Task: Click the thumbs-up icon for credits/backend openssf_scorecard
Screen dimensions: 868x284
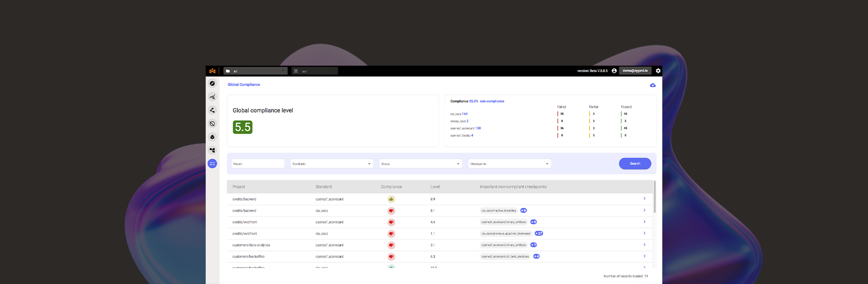Action: (x=391, y=199)
